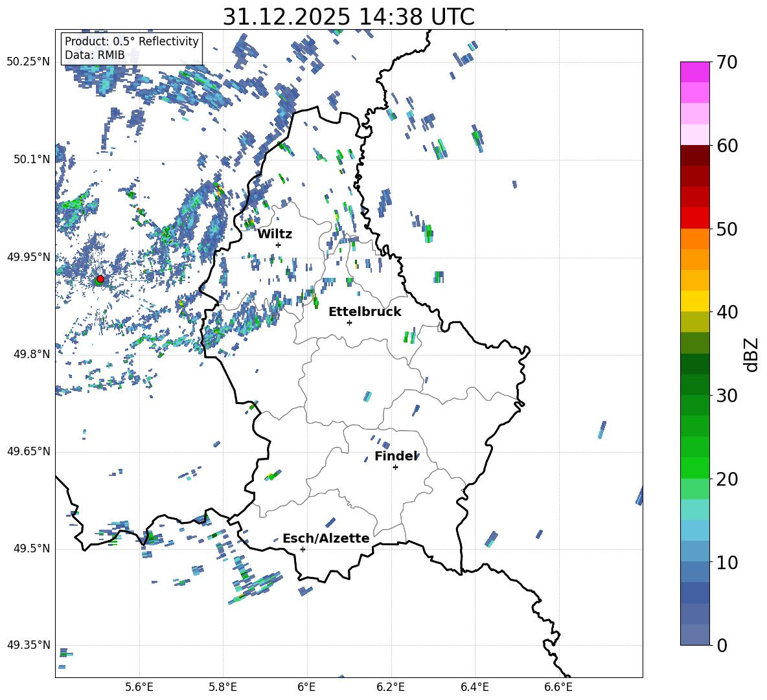Click the dBZ colorbar axis label
The height and width of the screenshot is (700, 767).
(752, 354)
